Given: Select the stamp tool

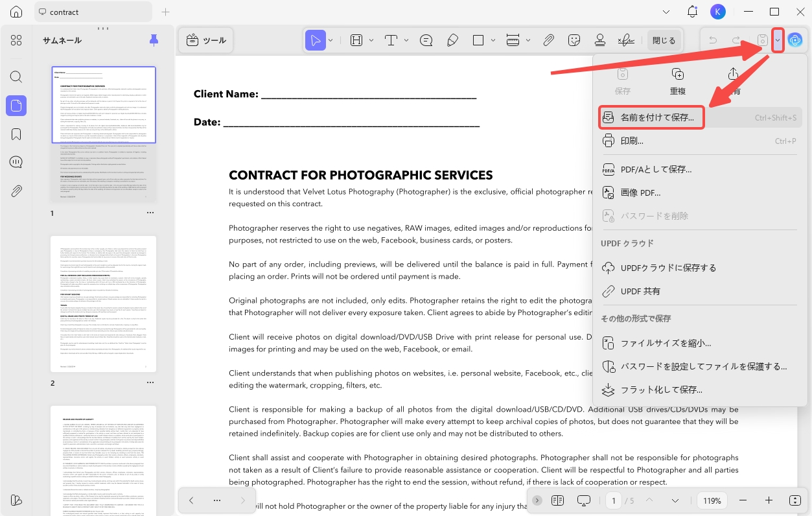Looking at the screenshot, I should 600,40.
